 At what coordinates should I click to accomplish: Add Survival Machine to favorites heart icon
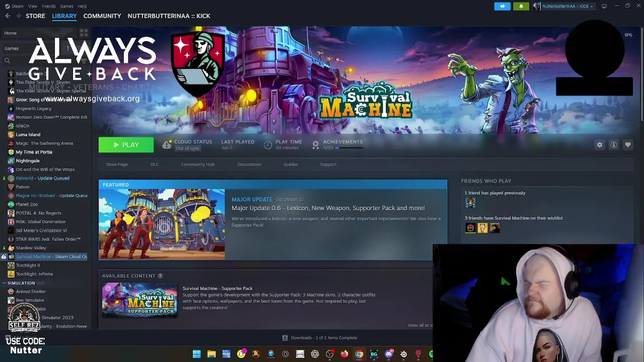(628, 145)
